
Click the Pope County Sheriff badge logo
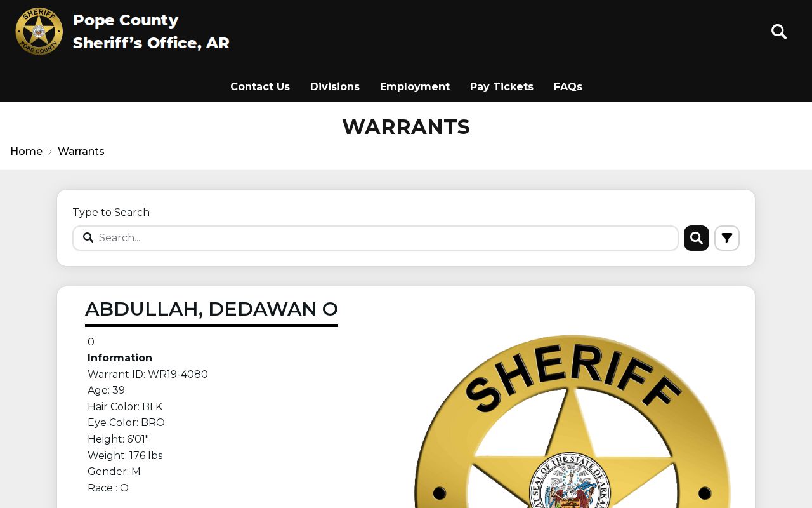(39, 31)
